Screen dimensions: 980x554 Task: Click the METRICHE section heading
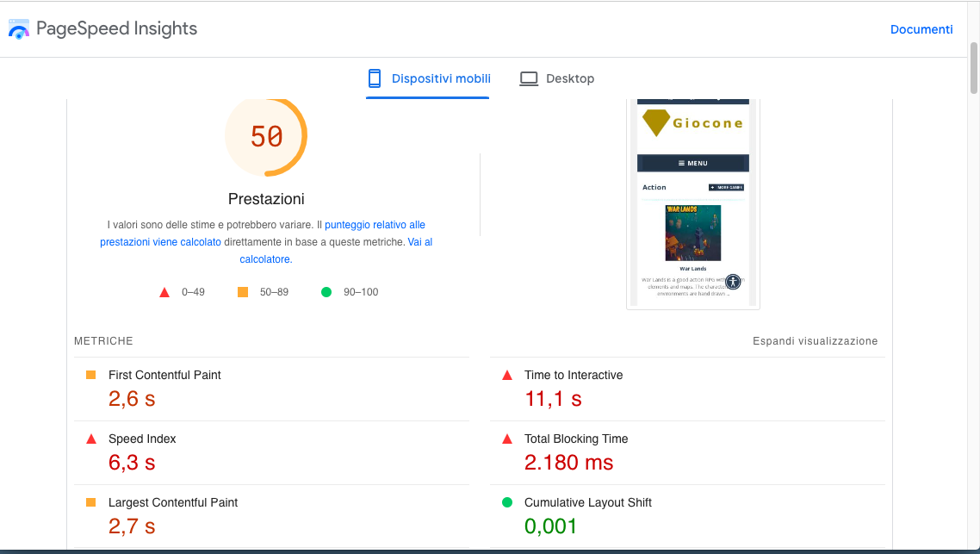pyautogui.click(x=103, y=341)
